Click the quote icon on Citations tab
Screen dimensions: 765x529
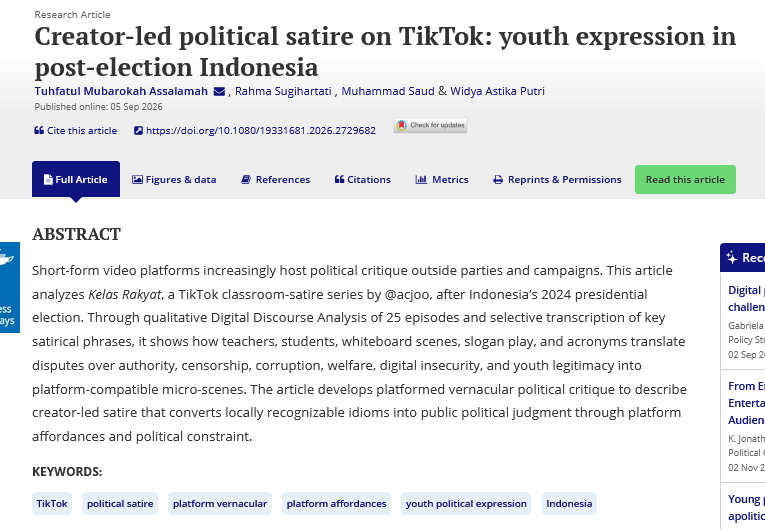340,179
